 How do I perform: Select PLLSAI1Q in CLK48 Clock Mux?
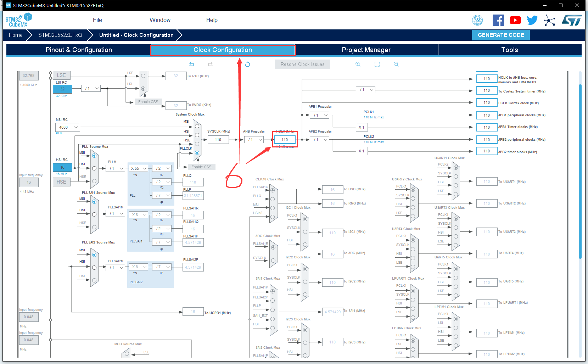(273, 190)
